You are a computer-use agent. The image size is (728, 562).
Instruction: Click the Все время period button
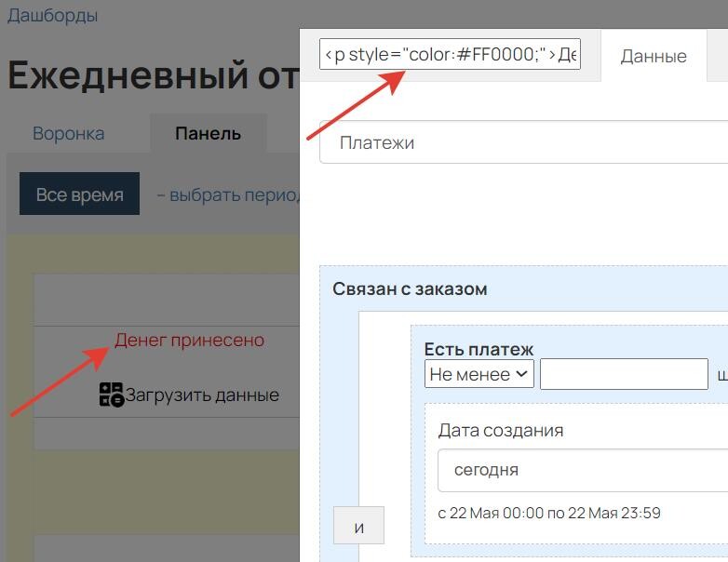(x=79, y=194)
